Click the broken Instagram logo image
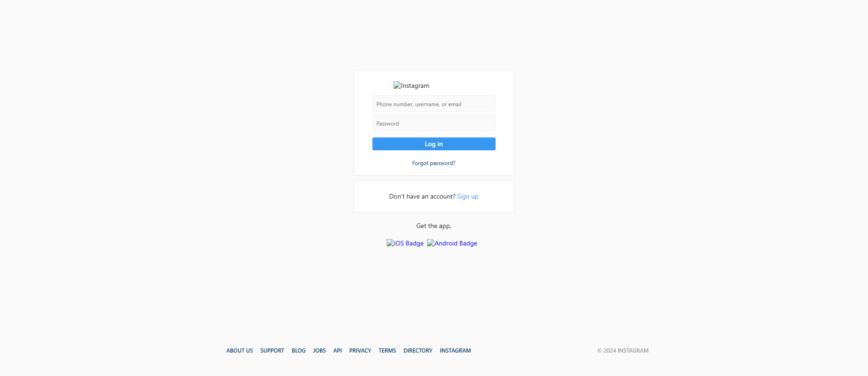 coord(411,85)
